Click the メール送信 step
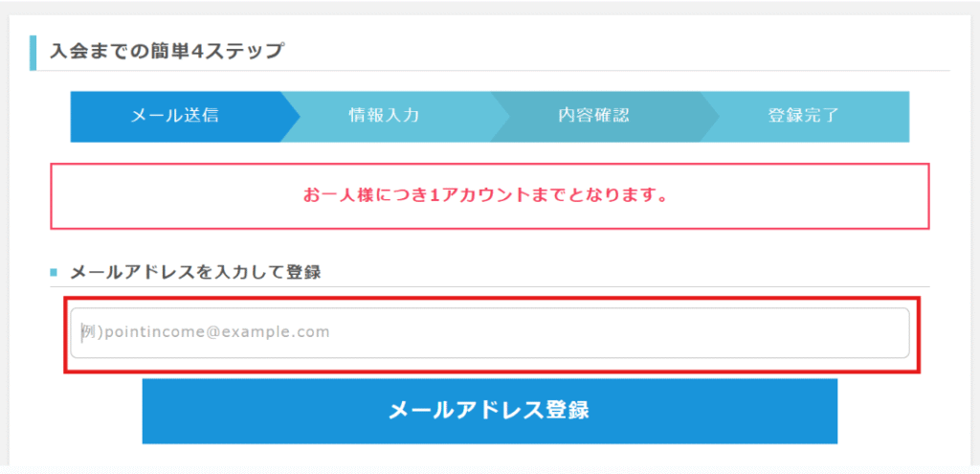Screen dimensions: 980x474 174,117
